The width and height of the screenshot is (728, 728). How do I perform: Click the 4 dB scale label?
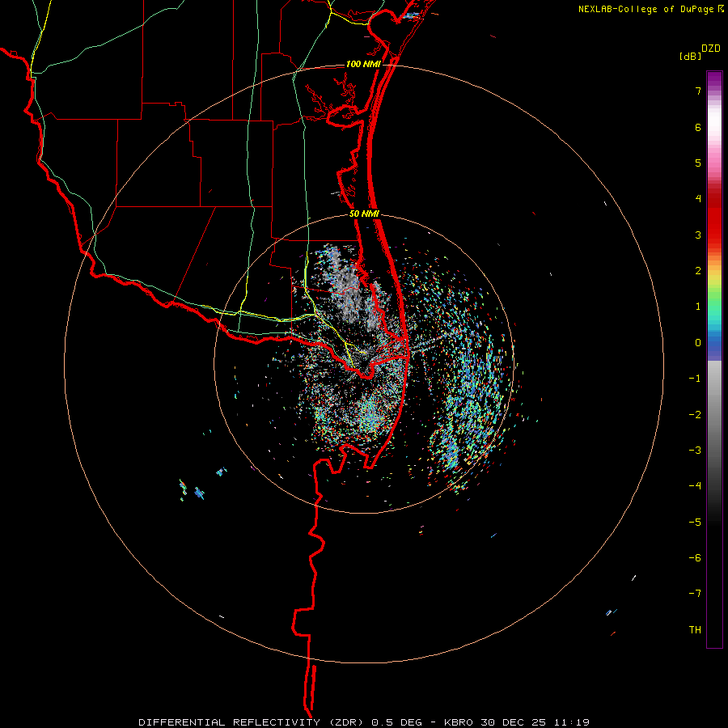coord(698,199)
